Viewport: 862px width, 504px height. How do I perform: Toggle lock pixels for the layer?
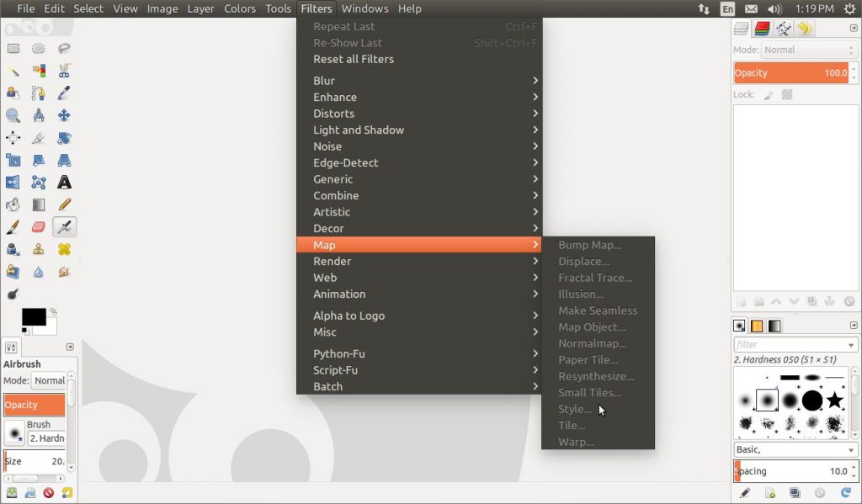click(768, 94)
